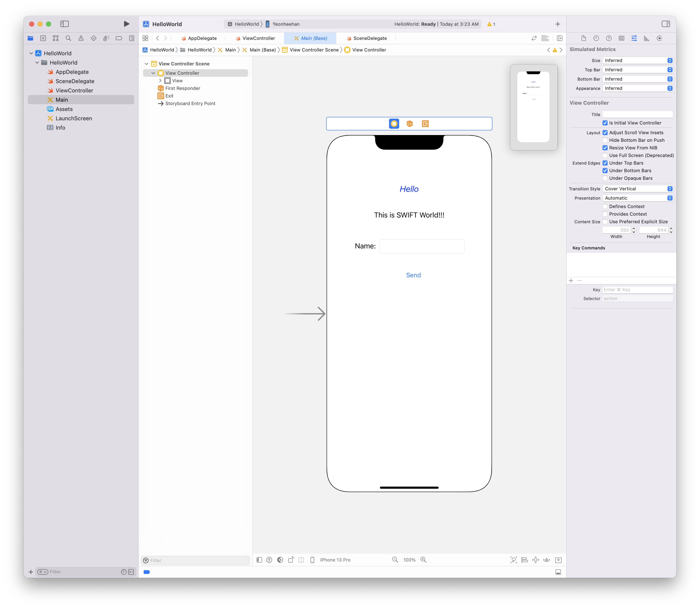Show the Quick Help inspector
Screen dimensions: 700x609
click(609, 38)
